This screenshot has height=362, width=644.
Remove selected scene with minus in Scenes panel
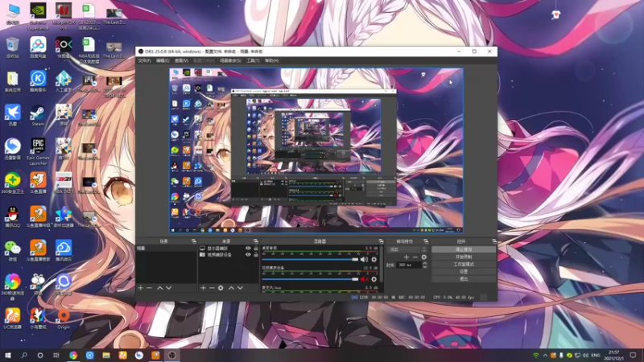click(x=149, y=288)
